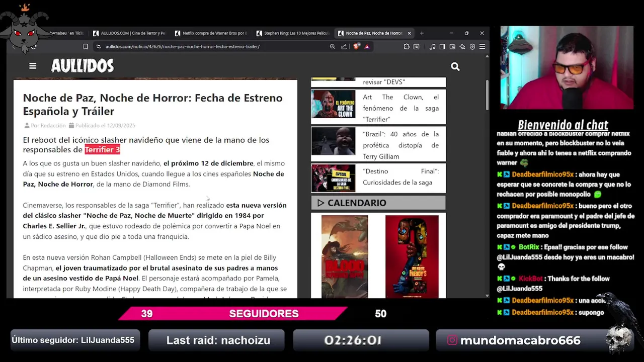The image size is (644, 362).
Task: Switch to Stephen King Las 10 Mejores tab
Action: pos(293,33)
